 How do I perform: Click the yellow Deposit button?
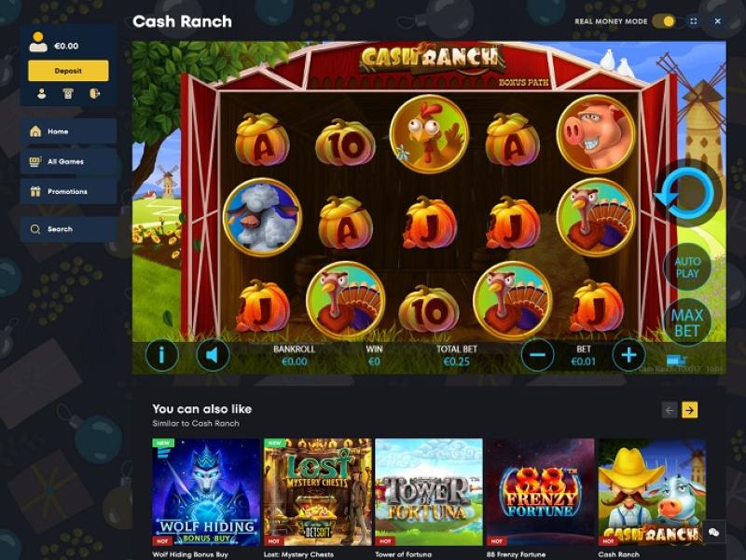coord(68,71)
